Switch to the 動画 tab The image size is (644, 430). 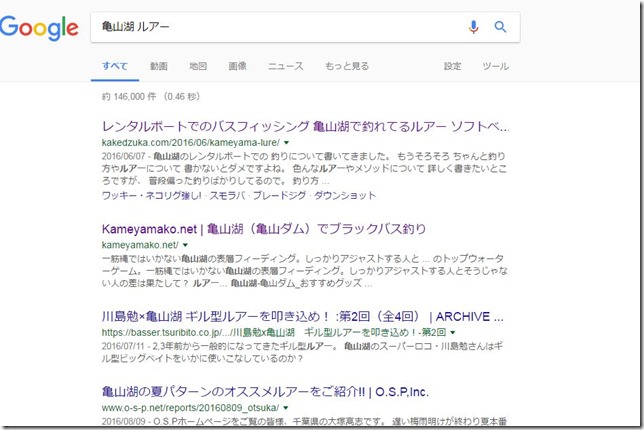tap(159, 66)
